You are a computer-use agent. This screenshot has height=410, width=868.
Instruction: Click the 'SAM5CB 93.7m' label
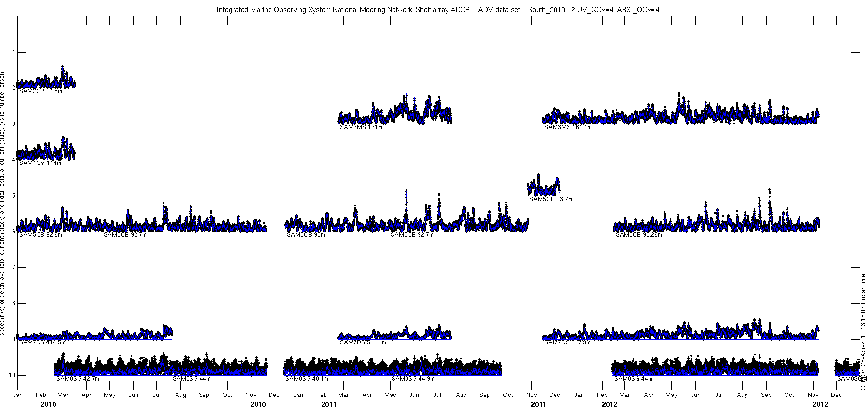(x=551, y=199)
